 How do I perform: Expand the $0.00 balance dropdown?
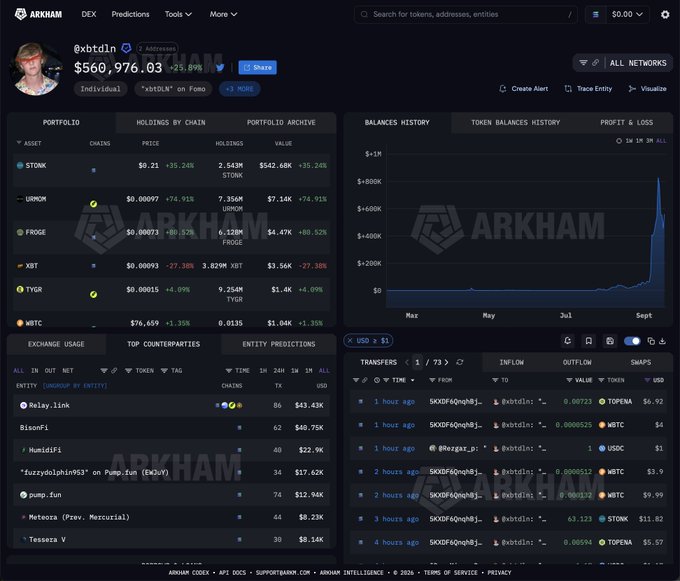pos(627,14)
